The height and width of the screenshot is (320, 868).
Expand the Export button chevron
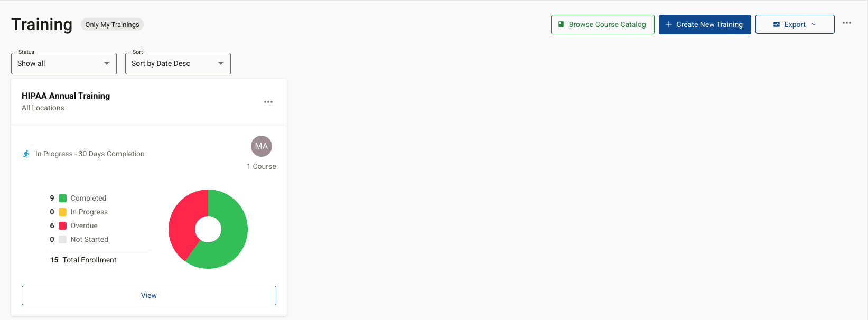click(814, 24)
